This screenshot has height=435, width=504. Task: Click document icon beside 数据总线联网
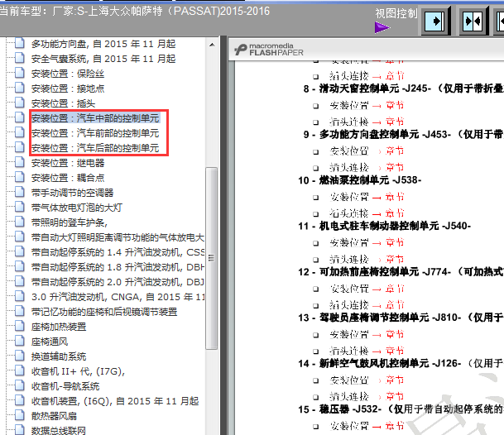pyautogui.click(x=19, y=430)
